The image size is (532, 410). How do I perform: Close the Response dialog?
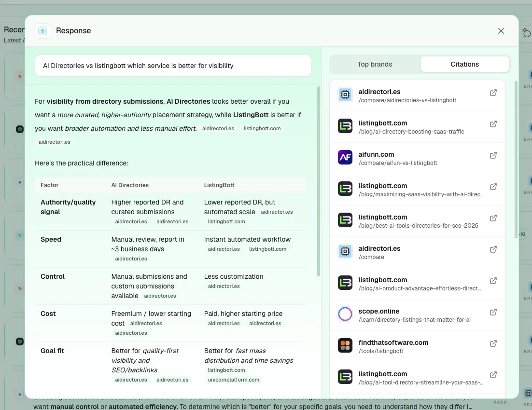click(501, 31)
